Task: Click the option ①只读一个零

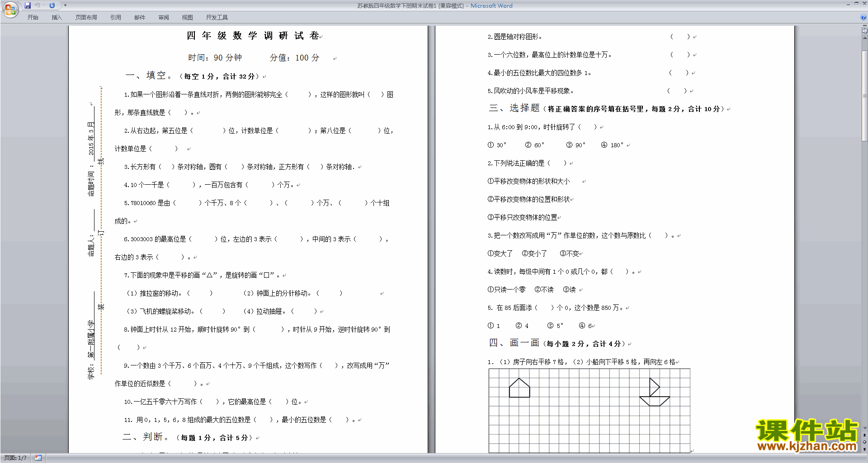Action: [x=506, y=290]
